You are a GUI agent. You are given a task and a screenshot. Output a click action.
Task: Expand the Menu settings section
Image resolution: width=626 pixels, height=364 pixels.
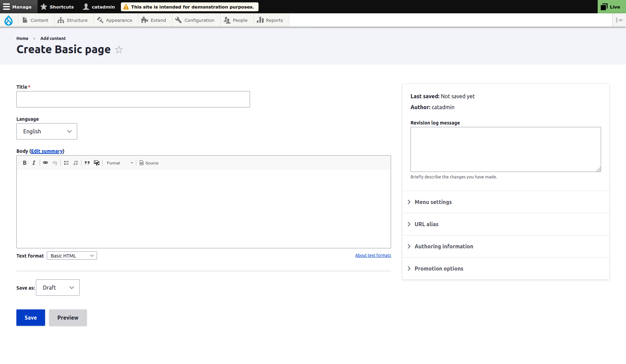tap(433, 202)
